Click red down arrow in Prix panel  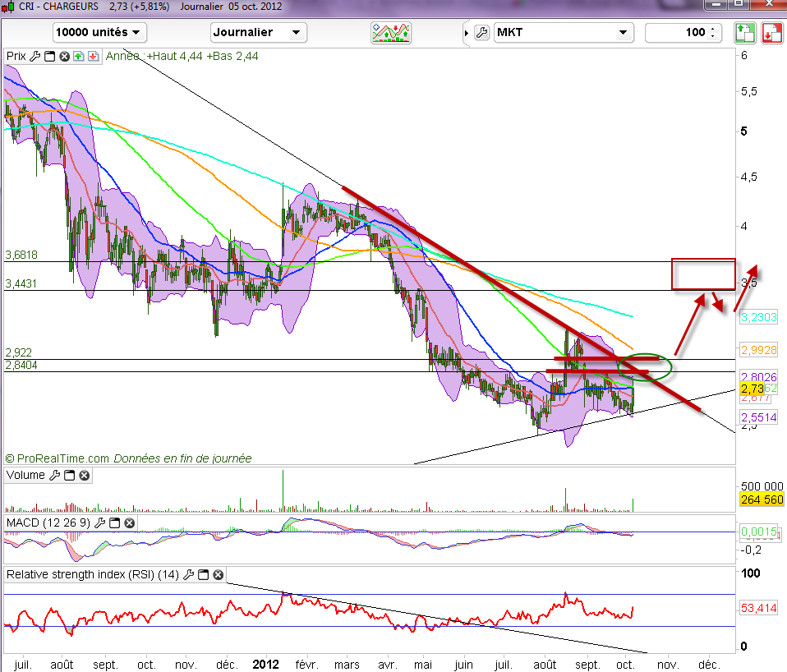92,57
